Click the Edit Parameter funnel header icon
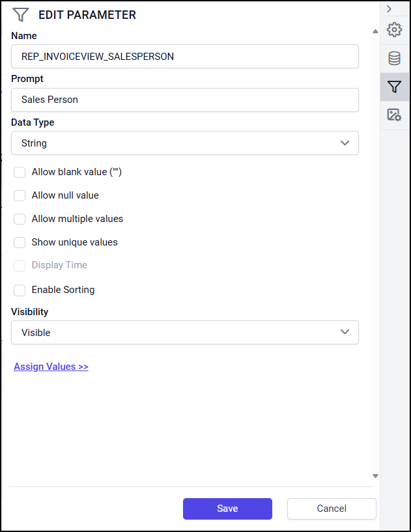This screenshot has width=411, height=532. coord(21,15)
